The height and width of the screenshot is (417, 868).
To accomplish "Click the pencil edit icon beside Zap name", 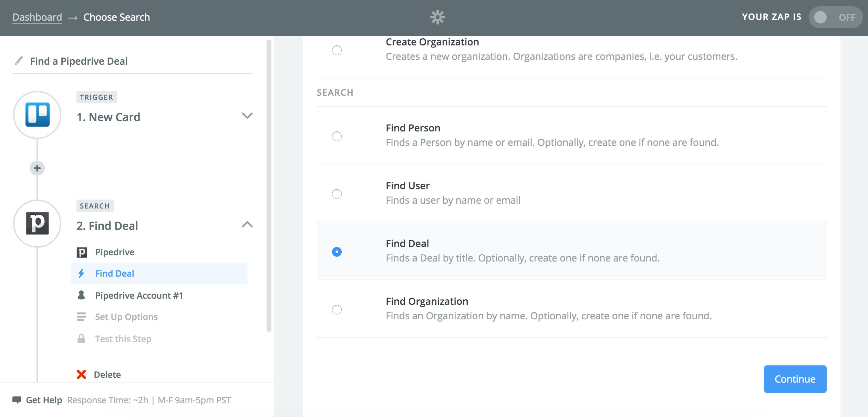I will [x=19, y=61].
